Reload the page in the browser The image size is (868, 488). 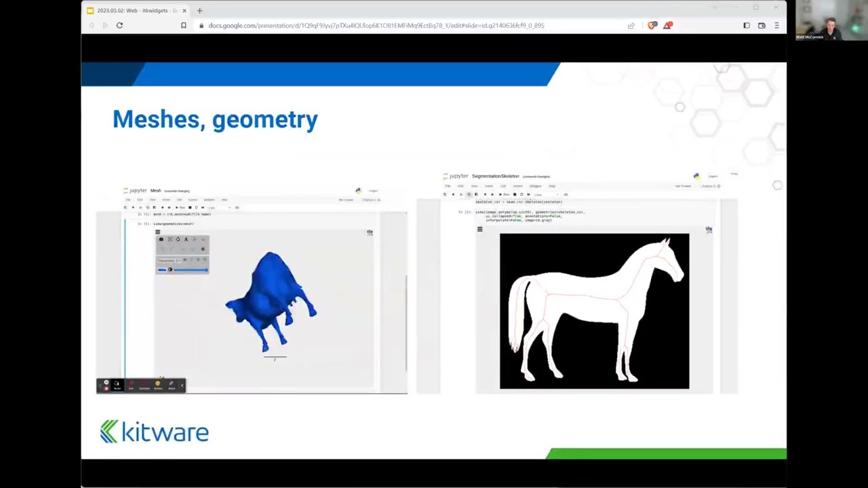(x=119, y=25)
